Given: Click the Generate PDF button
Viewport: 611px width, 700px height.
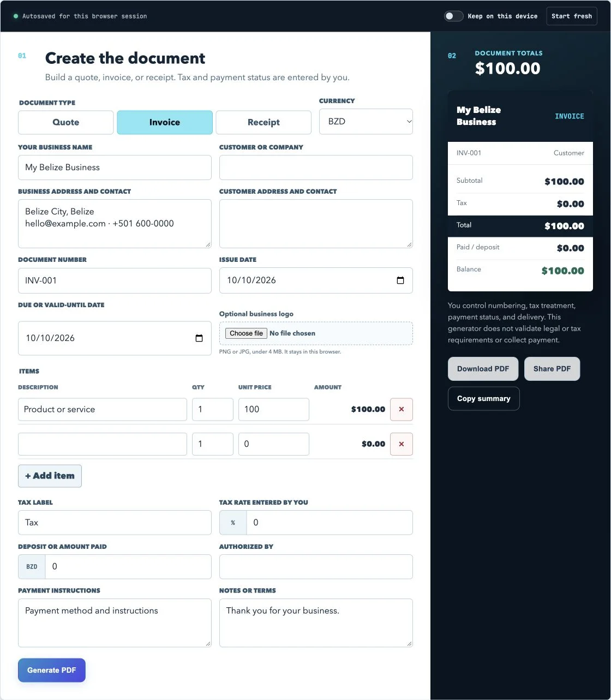Looking at the screenshot, I should (x=52, y=670).
